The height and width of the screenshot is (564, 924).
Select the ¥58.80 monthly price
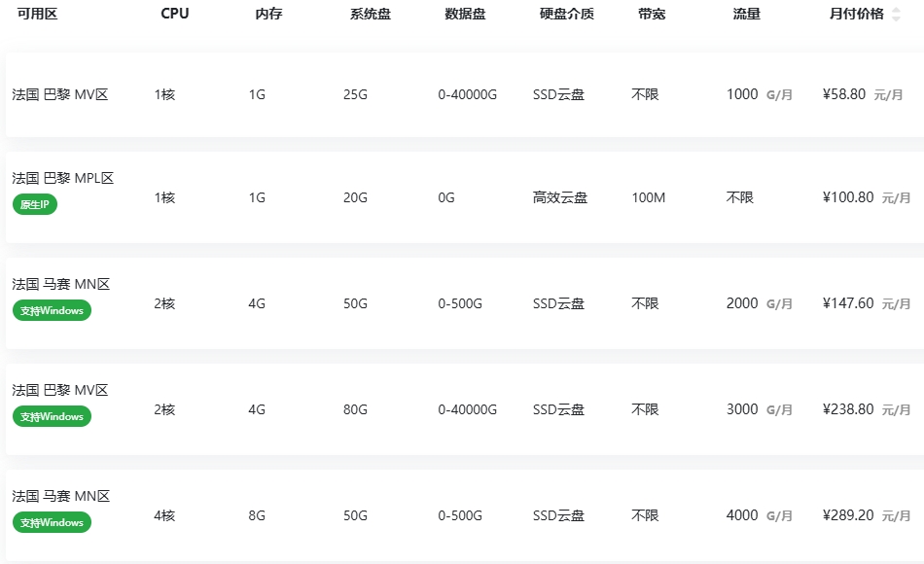843,94
